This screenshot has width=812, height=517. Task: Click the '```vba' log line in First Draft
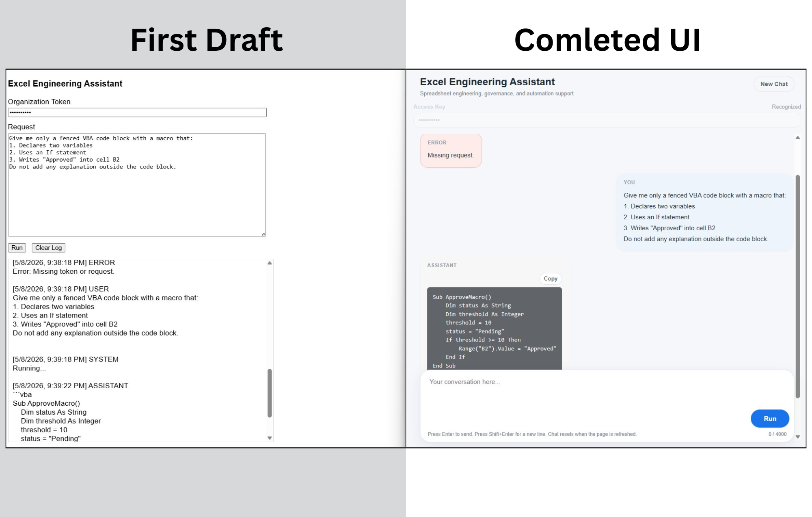pos(22,395)
